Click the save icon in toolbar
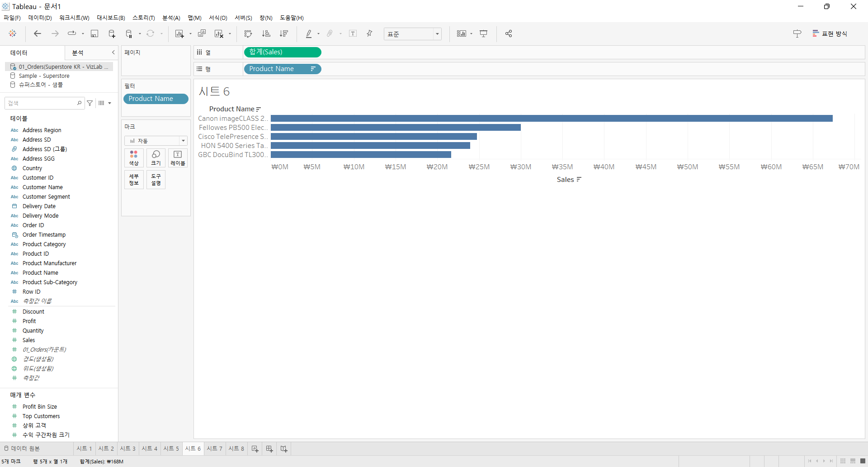868x467 pixels. tap(94, 33)
